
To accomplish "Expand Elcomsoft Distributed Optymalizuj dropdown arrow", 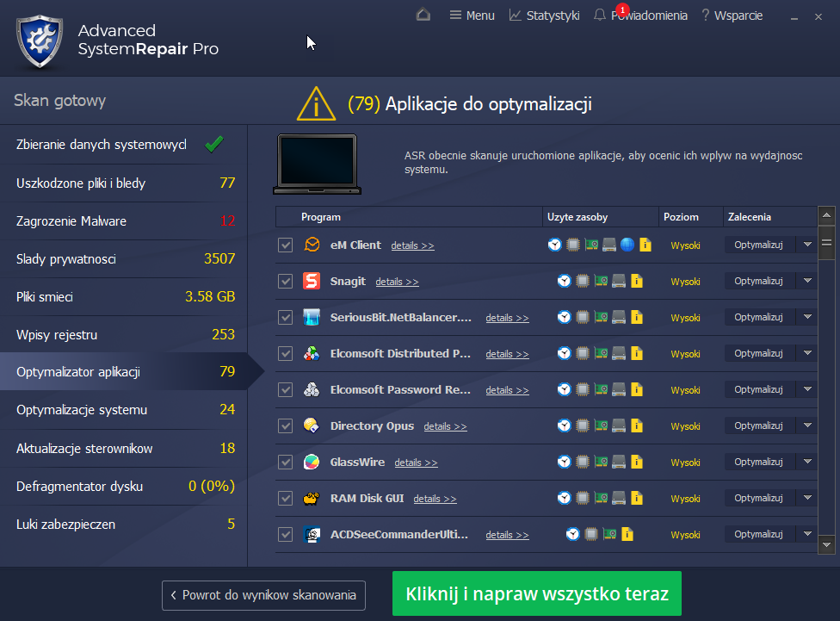I will (807, 353).
